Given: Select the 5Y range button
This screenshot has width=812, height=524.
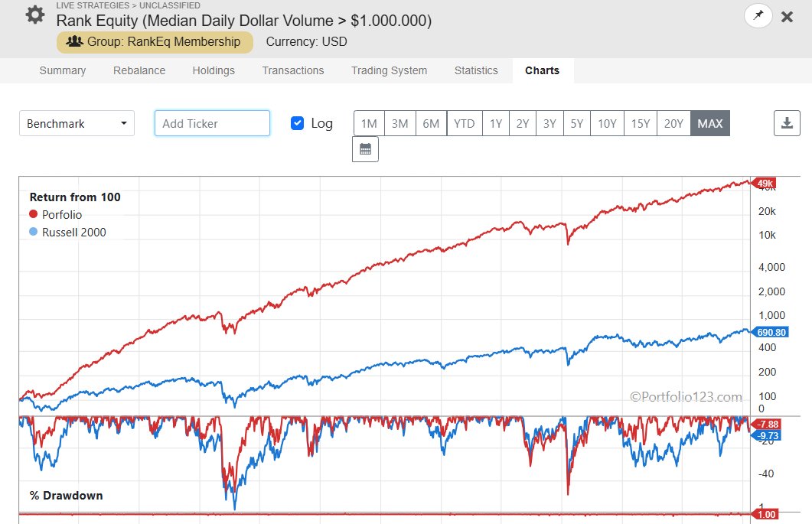Looking at the screenshot, I should point(576,123).
